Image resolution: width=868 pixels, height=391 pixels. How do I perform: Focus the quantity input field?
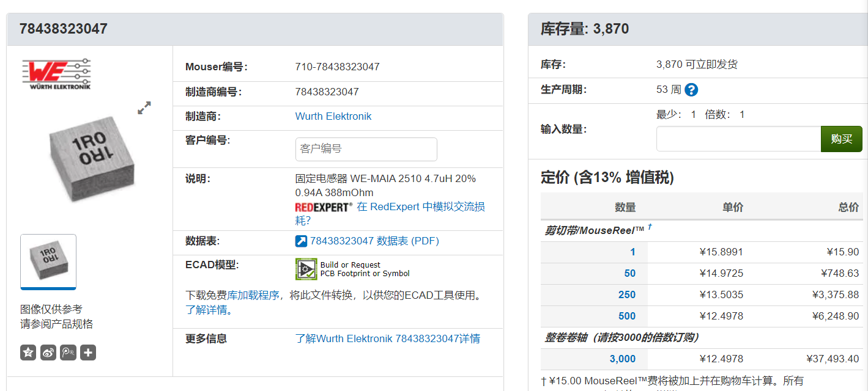point(738,139)
